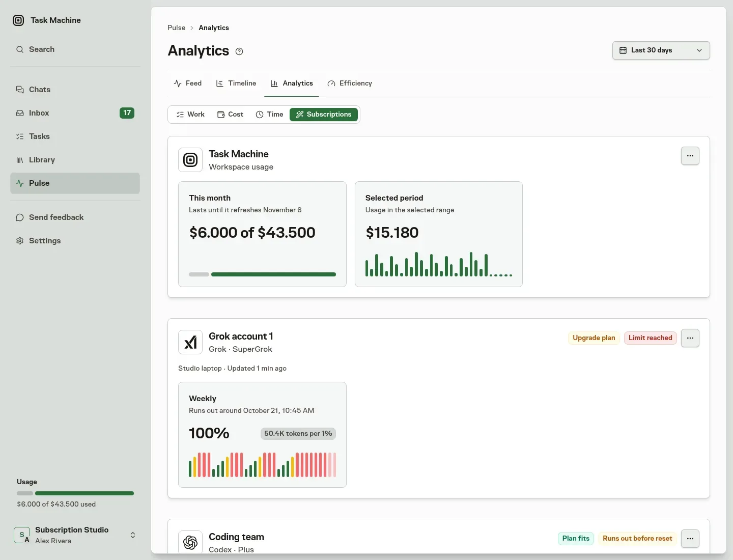Click the Inbox 17 unread badge

coord(127,113)
